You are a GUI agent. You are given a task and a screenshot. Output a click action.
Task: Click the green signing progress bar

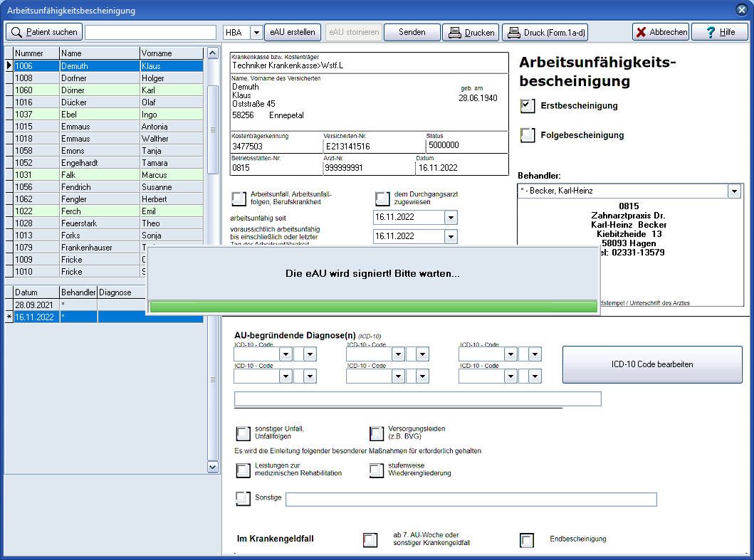pyautogui.click(x=373, y=307)
